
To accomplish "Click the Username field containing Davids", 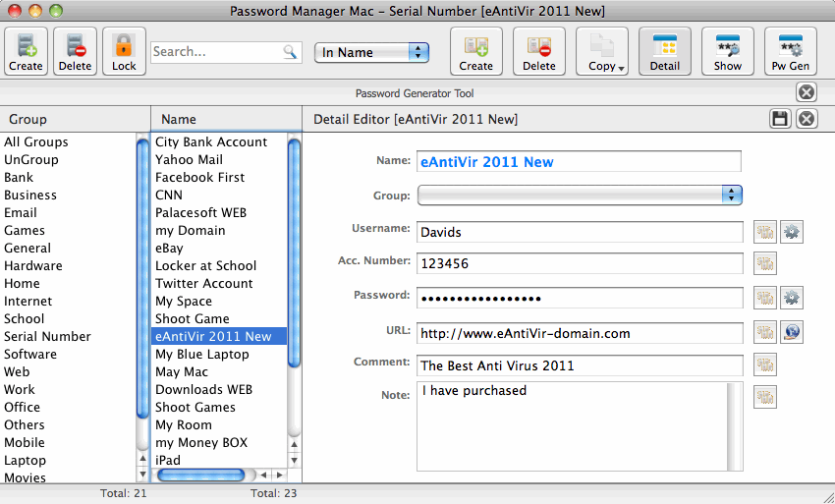I will pyautogui.click(x=580, y=232).
